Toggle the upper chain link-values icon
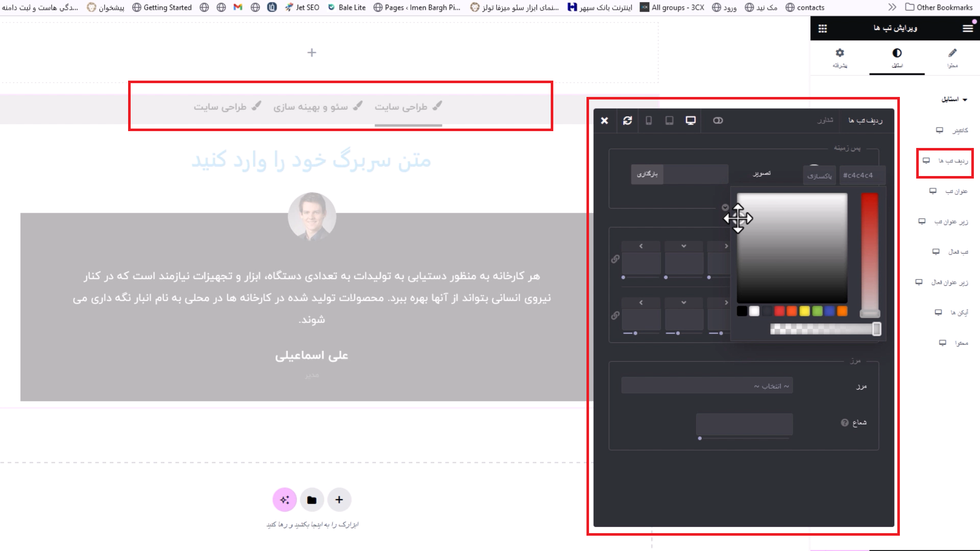This screenshot has width=980, height=551. (x=616, y=259)
